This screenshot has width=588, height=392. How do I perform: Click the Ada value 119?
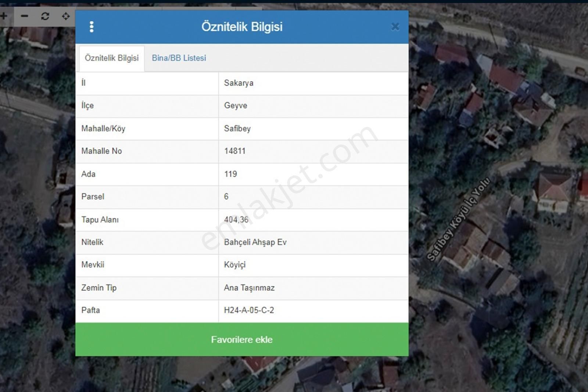click(x=230, y=174)
